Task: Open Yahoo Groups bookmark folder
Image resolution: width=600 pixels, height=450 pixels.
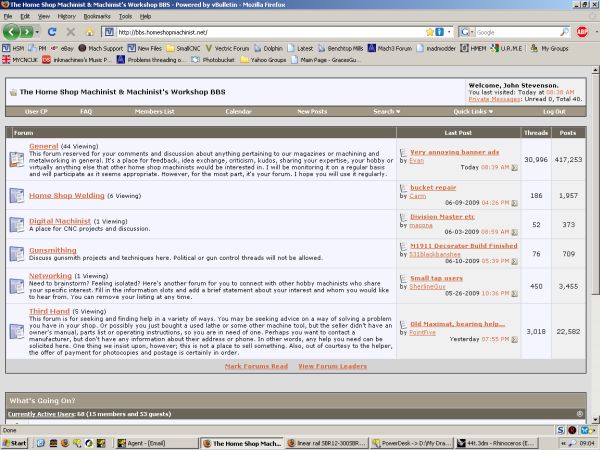Action: pyautogui.click(x=263, y=60)
